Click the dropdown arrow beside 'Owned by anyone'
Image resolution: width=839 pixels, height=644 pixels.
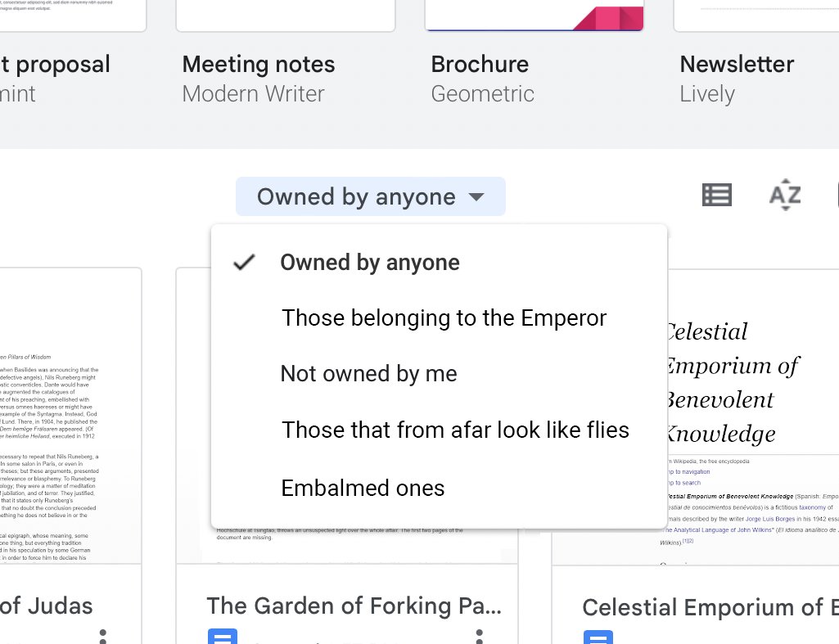(x=476, y=197)
